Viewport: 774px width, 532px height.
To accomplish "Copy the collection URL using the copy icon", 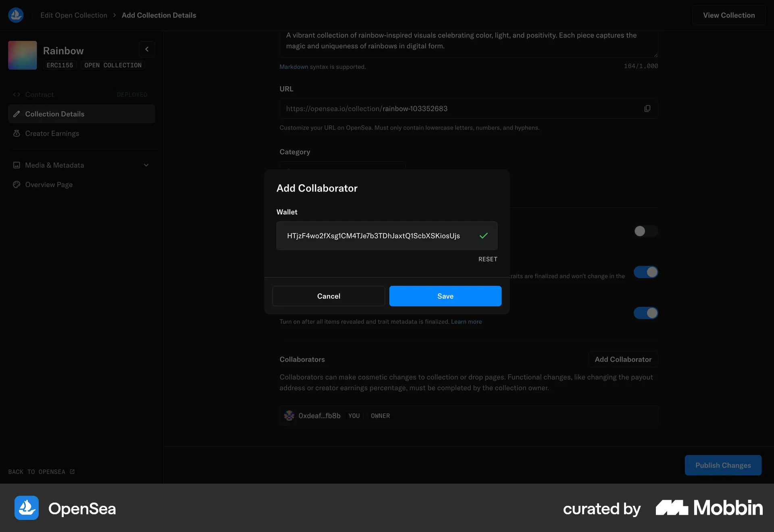I will [647, 108].
